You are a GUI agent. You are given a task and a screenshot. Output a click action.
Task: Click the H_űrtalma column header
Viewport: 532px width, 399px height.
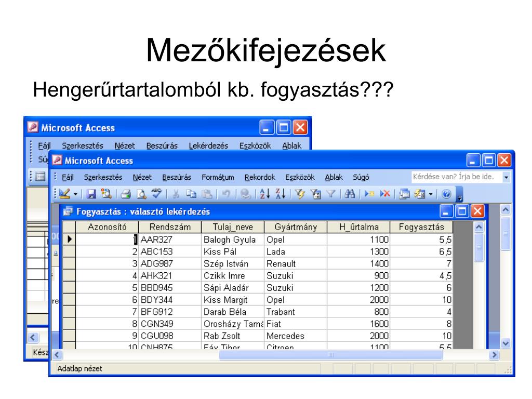click(358, 227)
